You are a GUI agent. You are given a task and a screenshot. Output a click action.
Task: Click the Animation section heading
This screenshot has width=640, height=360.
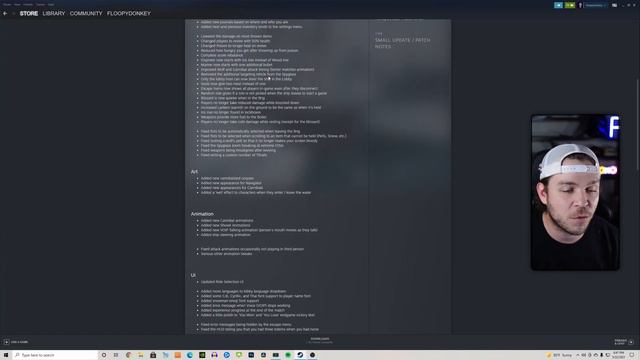(202, 214)
